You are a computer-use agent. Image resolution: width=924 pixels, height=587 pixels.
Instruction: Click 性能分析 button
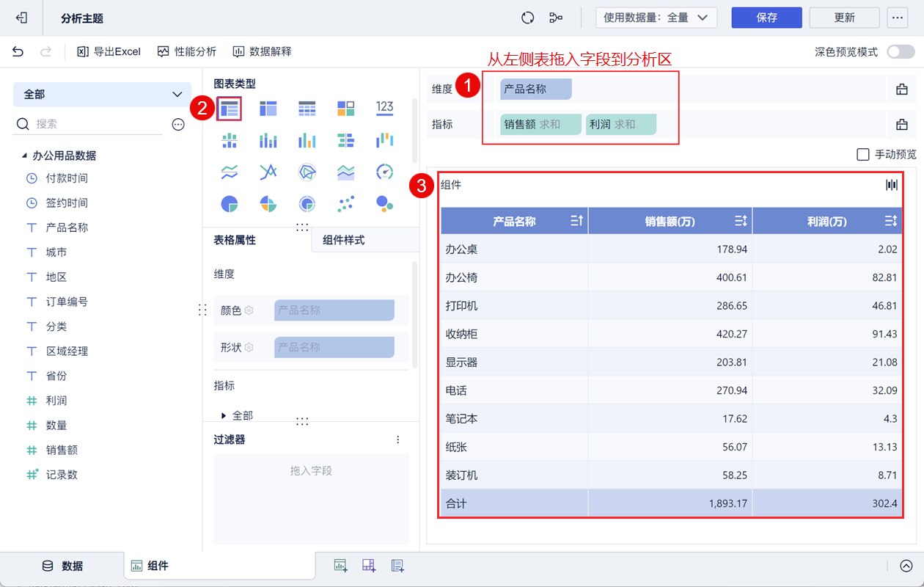(187, 51)
